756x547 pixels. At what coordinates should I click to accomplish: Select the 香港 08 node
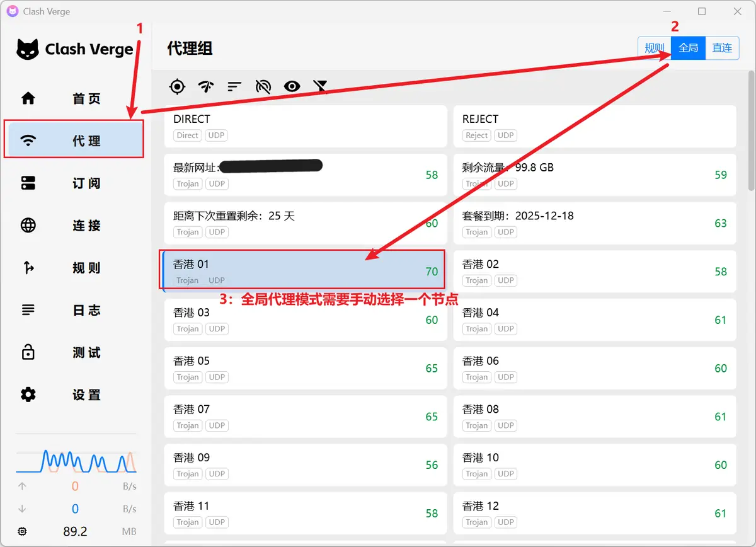click(595, 417)
